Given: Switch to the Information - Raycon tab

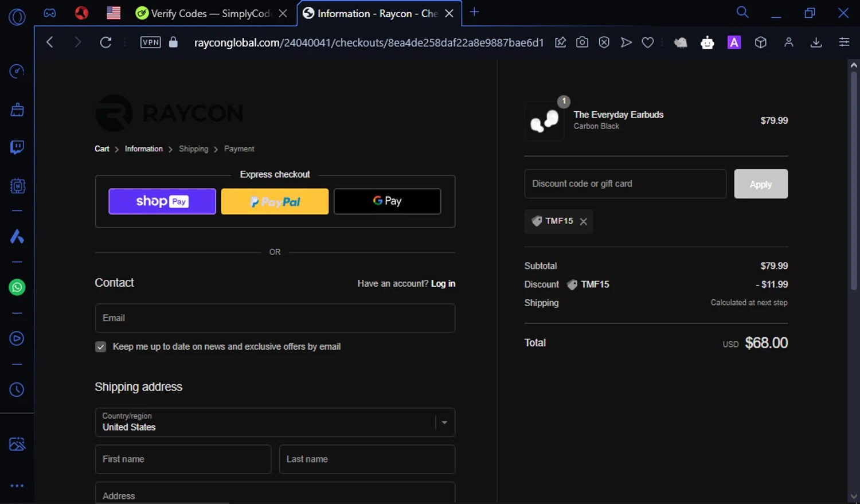Looking at the screenshot, I should pyautogui.click(x=378, y=13).
